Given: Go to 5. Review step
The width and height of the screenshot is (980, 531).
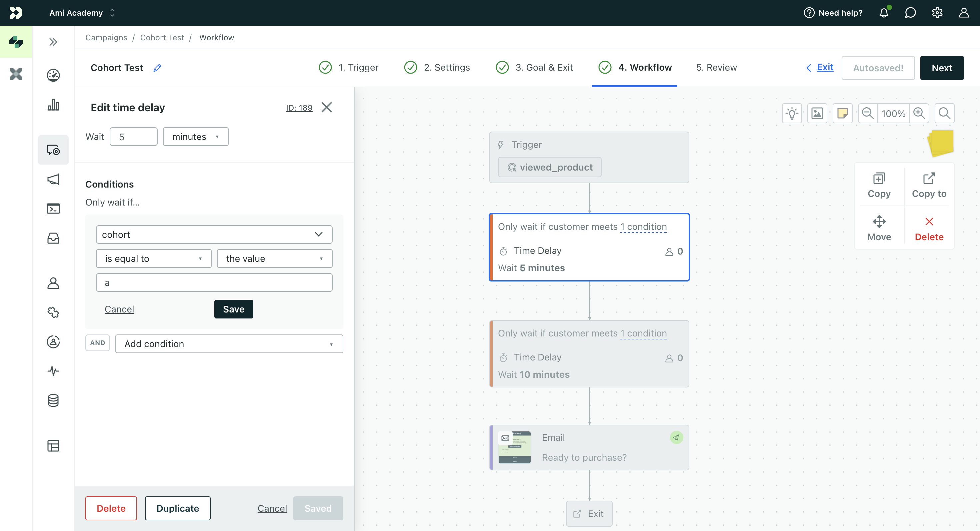Looking at the screenshot, I should 716,68.
